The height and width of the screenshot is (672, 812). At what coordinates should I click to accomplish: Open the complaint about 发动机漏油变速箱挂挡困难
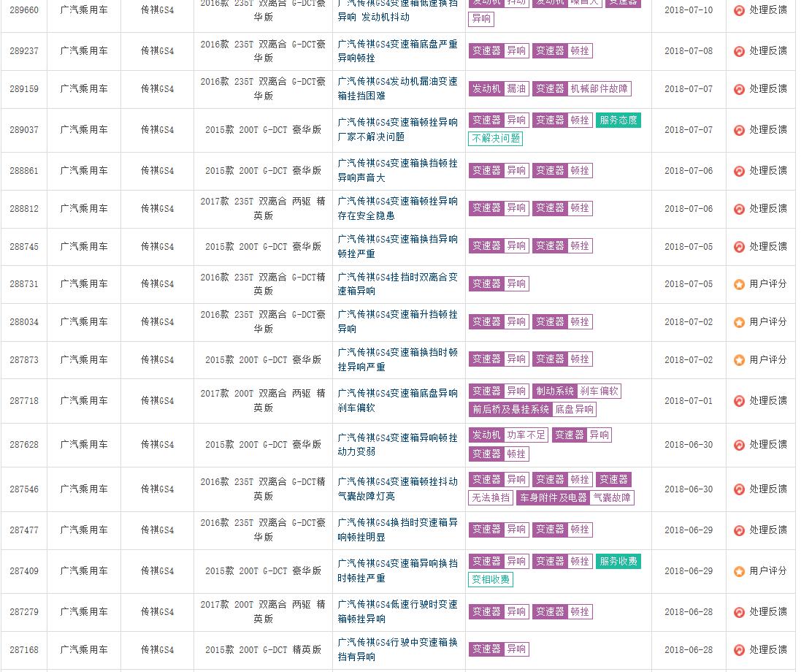pyautogui.click(x=398, y=89)
